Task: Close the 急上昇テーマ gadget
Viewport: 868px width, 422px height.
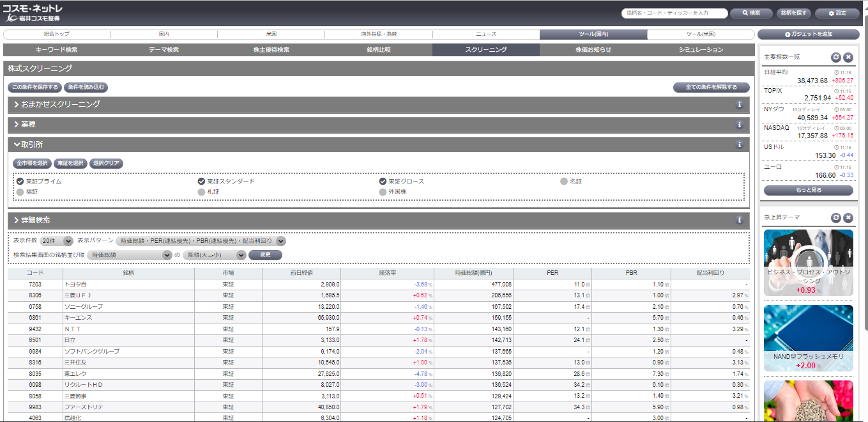Action: click(848, 217)
